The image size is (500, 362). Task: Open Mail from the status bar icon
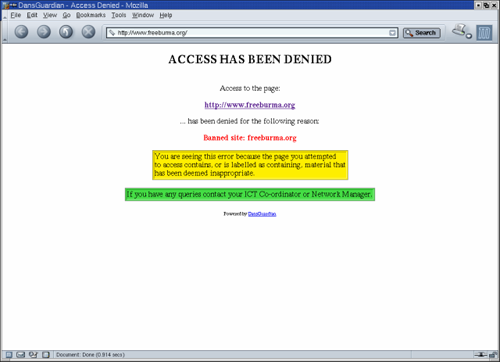coord(21,355)
